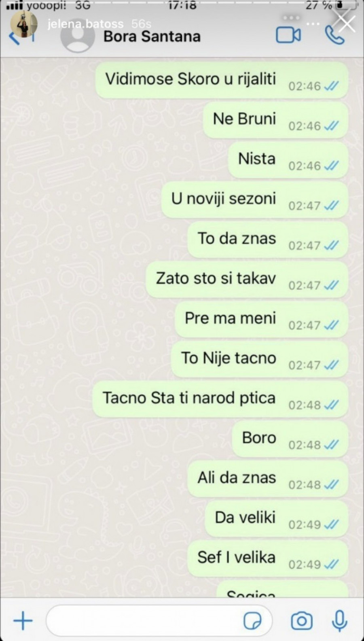This screenshot has height=641, width=364.
Task: Select the 'Tacno Sta ti narod ptica' message
Action: [220, 399]
